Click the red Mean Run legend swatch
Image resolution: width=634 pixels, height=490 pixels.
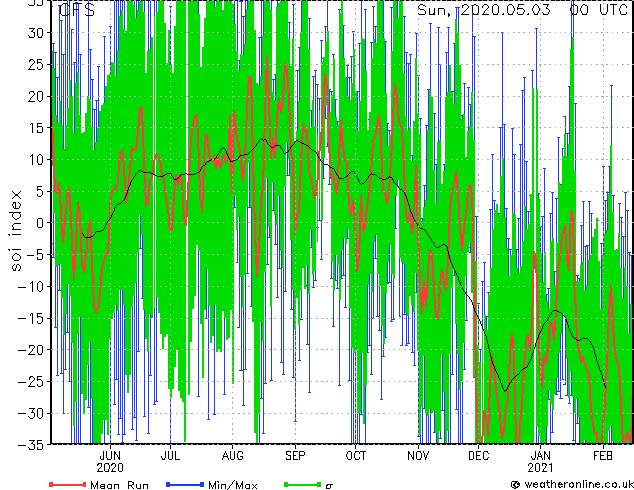[x=68, y=484]
